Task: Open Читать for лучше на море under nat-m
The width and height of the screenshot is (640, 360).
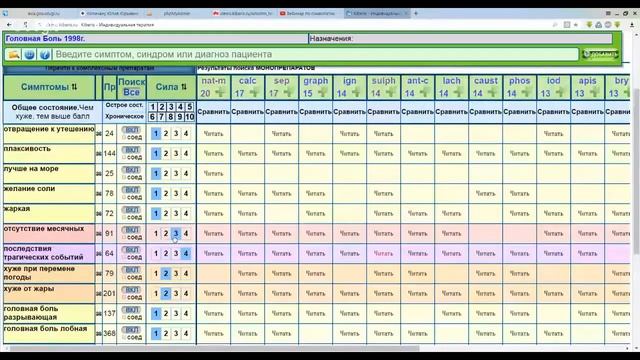Action: coord(213,174)
